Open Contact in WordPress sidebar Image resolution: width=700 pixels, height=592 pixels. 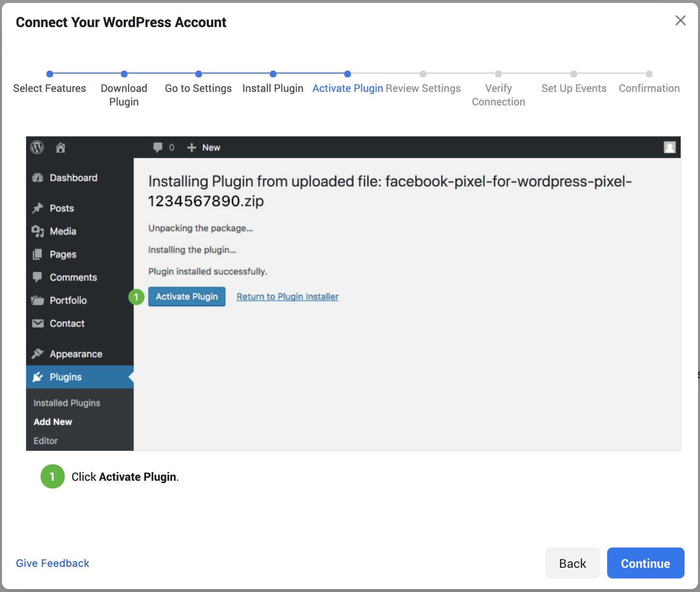click(x=80, y=323)
